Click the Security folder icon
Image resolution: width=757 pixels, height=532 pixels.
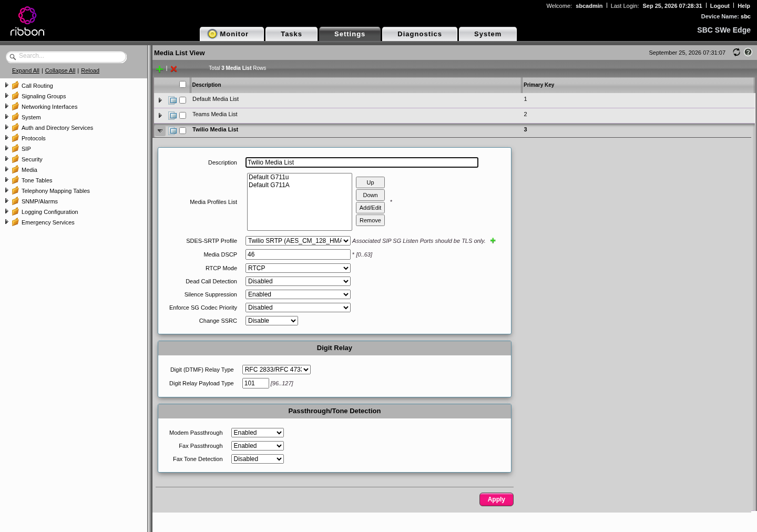pos(15,159)
